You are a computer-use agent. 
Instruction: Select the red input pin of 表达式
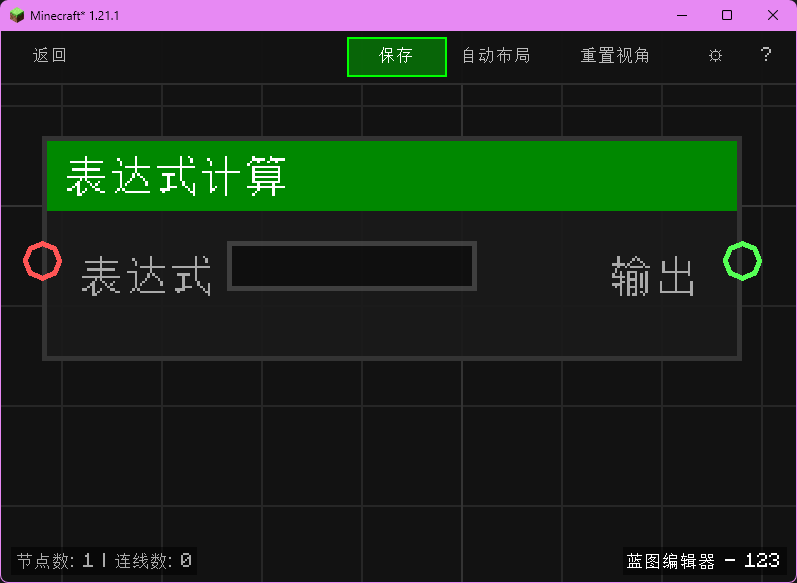point(43,261)
